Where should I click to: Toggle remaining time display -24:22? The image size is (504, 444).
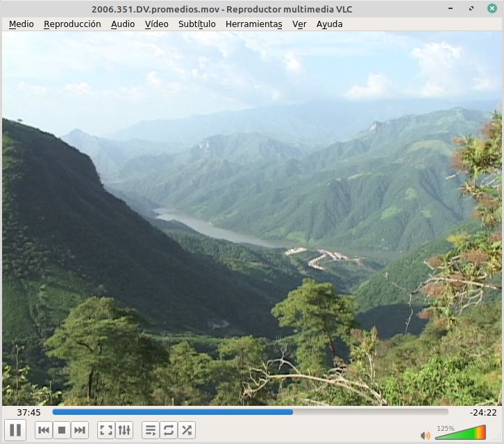[483, 413]
